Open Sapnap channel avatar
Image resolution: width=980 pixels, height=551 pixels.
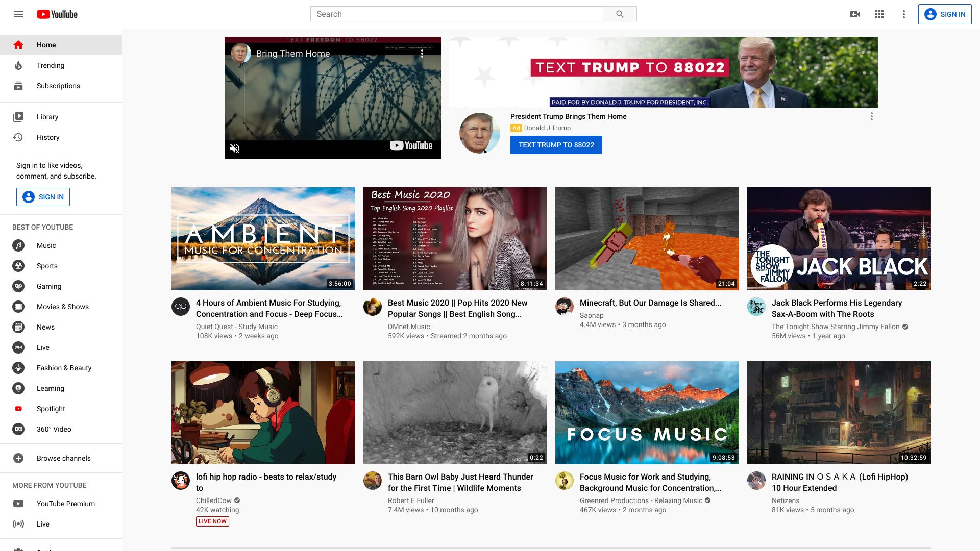(565, 307)
